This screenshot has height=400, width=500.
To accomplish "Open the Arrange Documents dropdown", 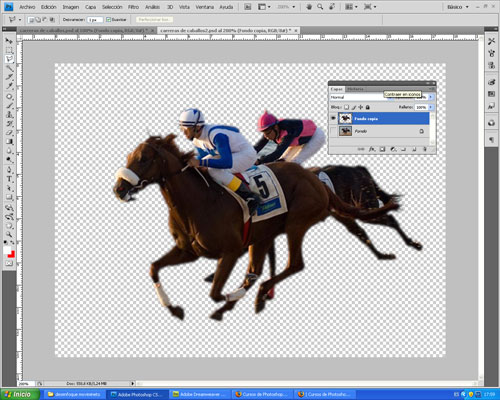I will click(x=351, y=7).
